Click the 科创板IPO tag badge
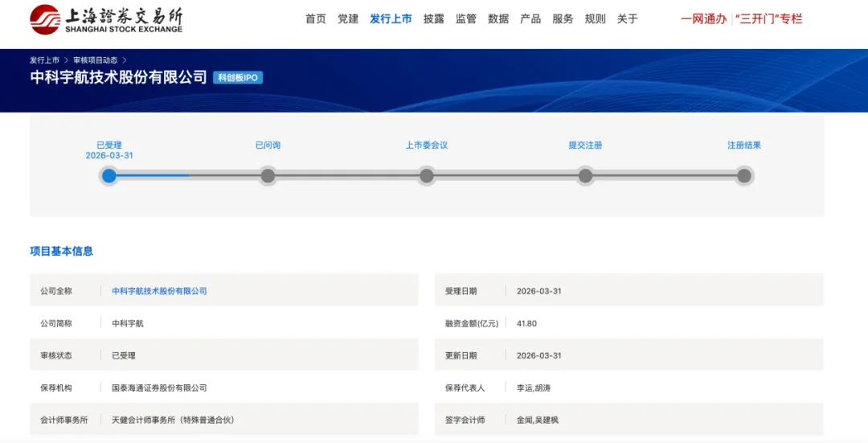The image size is (868, 443). 238,77
